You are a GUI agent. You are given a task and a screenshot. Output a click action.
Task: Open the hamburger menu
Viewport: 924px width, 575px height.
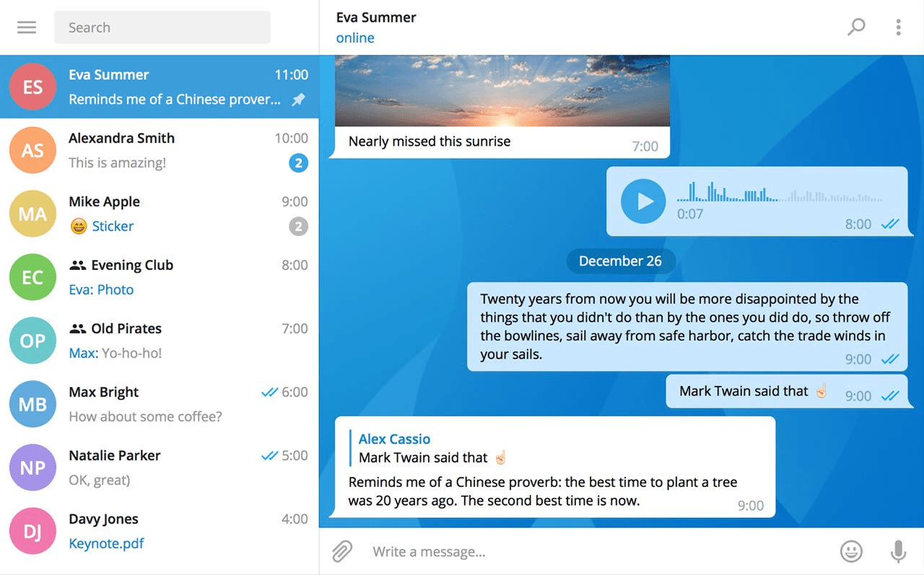(27, 27)
